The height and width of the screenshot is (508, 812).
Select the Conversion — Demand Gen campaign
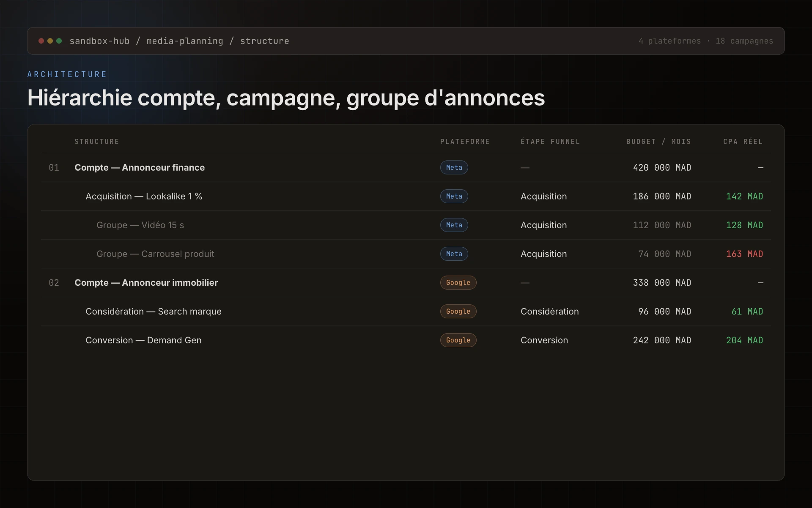point(406,340)
